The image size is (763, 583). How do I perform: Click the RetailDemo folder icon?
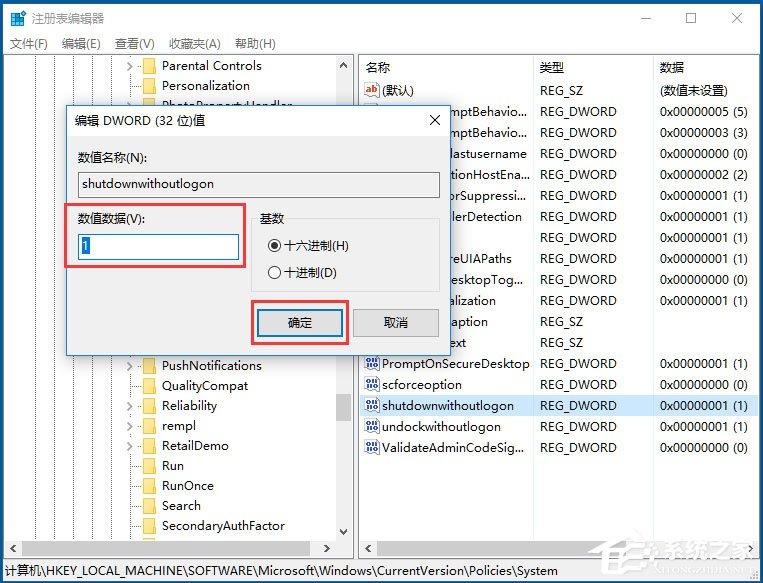point(149,446)
